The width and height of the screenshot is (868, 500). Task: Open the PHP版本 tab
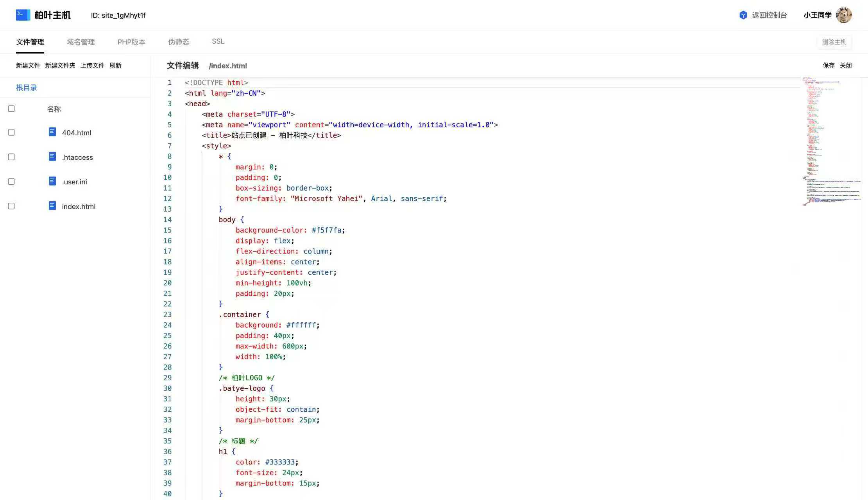[x=131, y=42]
